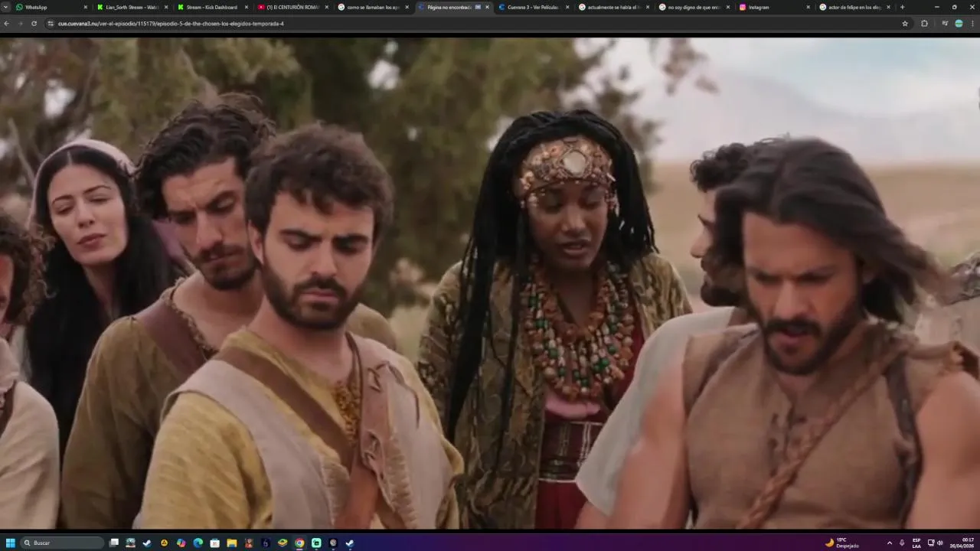Screen dimensions: 980x551
Task: Bookmark this page with star icon
Action: [905, 24]
